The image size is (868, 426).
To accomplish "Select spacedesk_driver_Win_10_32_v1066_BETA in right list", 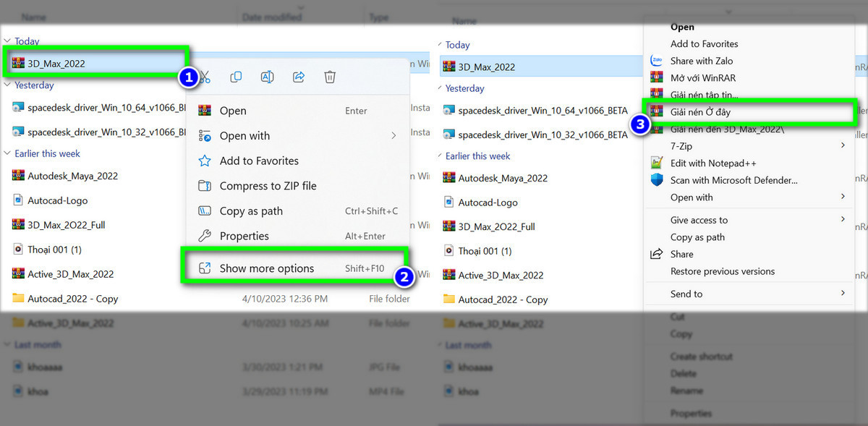I will (x=543, y=135).
